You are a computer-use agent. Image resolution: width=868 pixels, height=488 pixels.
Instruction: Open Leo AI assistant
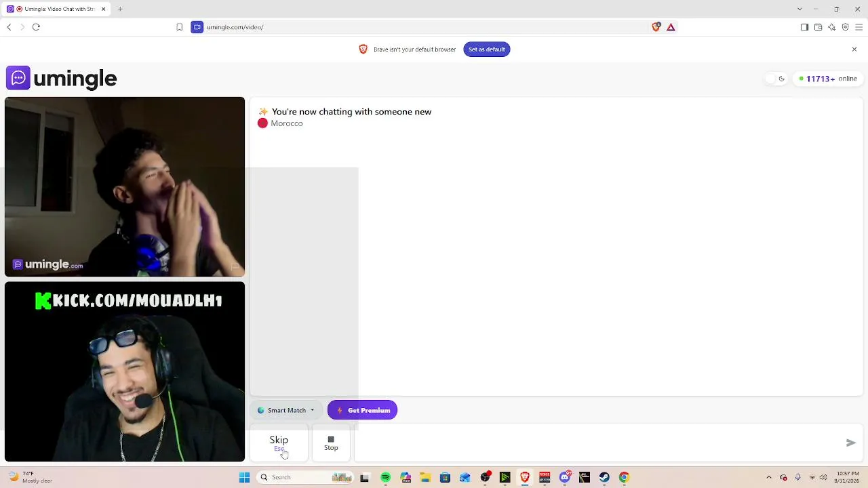pos(831,27)
